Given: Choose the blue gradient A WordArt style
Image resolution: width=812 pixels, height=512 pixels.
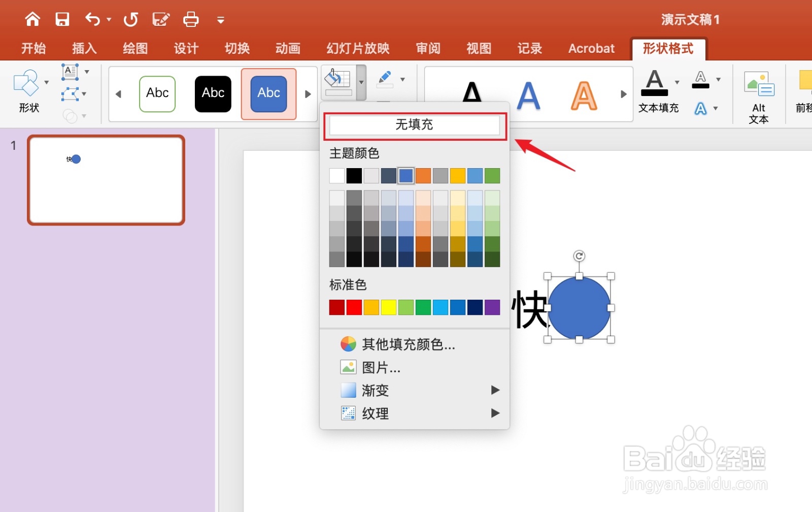Looking at the screenshot, I should click(x=528, y=95).
